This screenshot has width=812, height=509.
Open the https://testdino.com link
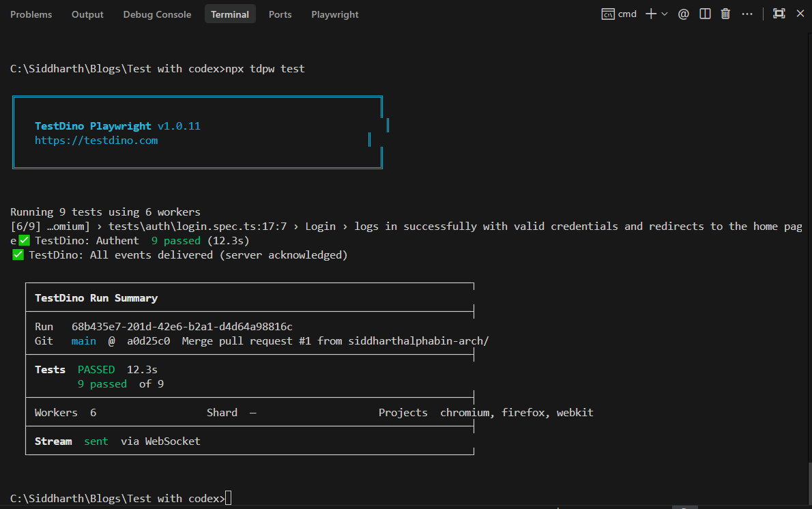click(96, 141)
